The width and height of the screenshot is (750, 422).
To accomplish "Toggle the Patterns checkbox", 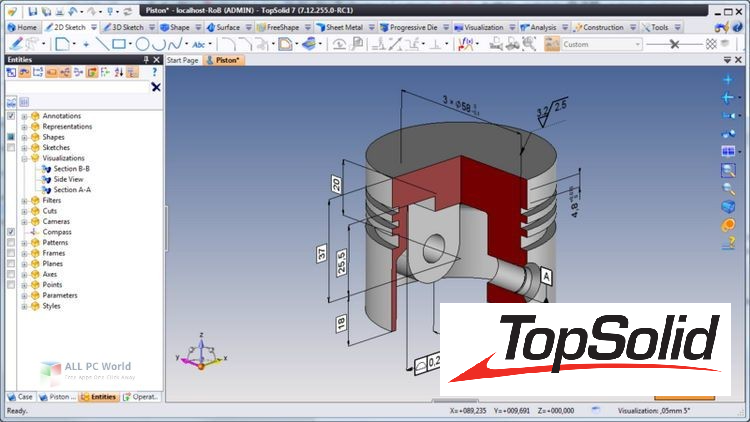I will tap(11, 243).
